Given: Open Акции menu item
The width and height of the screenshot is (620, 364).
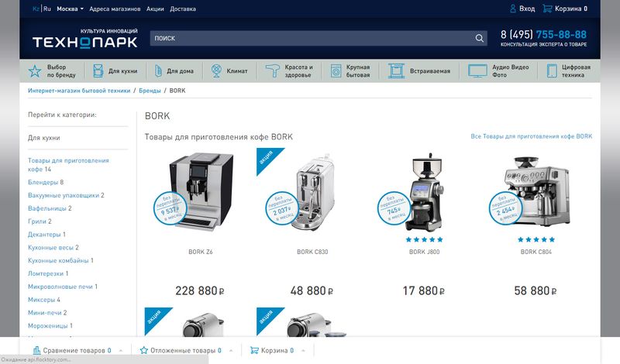Looking at the screenshot, I should [155, 9].
